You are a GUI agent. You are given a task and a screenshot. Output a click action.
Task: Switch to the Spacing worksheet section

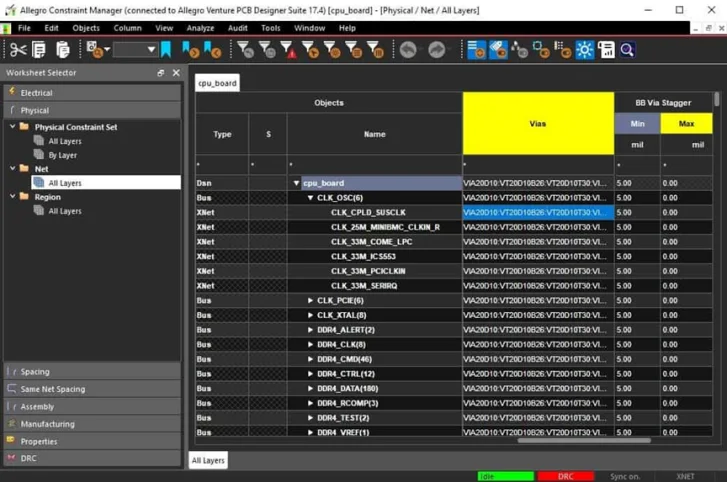[35, 372]
